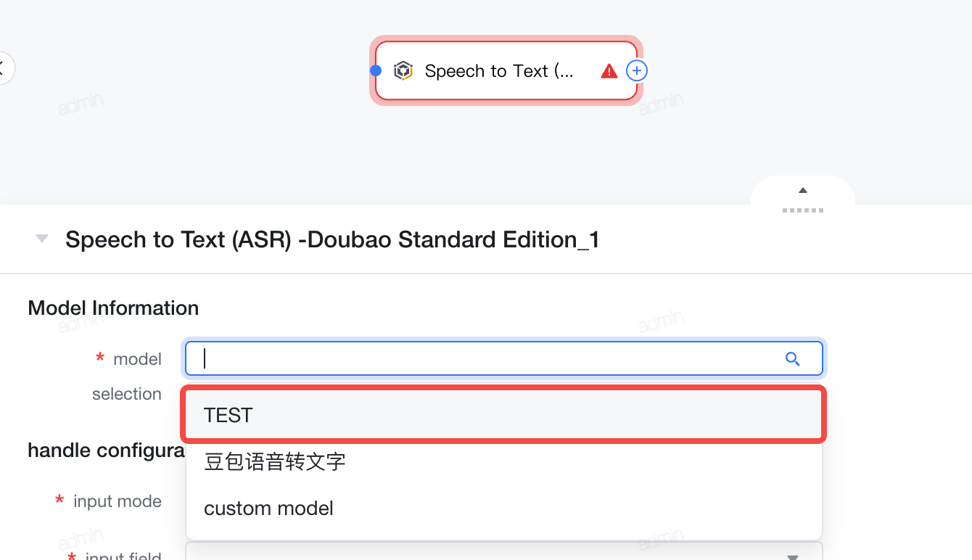This screenshot has width=972, height=560.
Task: Select the Speech to Text node on the canvas
Action: click(506, 70)
